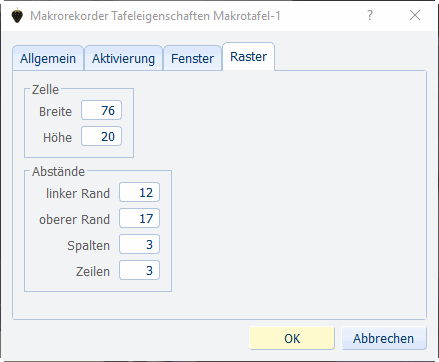Viewport: 439px width, 362px height.
Task: Click the oberer Rand value field
Action: [x=139, y=218]
